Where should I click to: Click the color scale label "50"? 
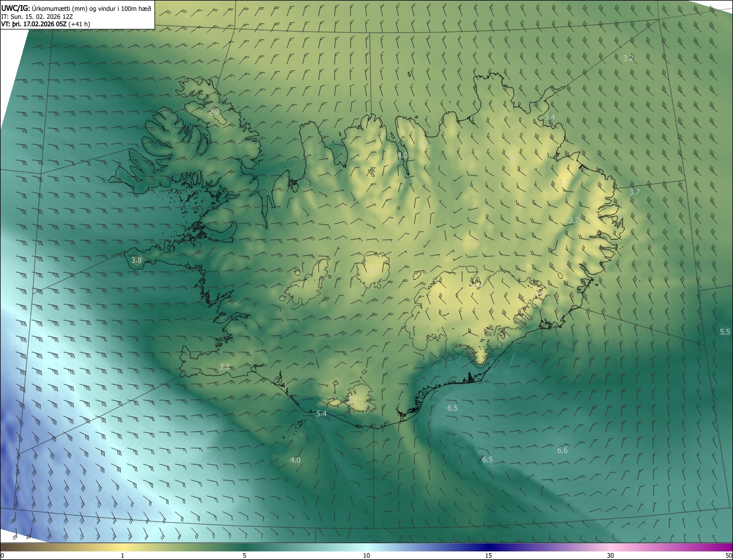pos(728,555)
